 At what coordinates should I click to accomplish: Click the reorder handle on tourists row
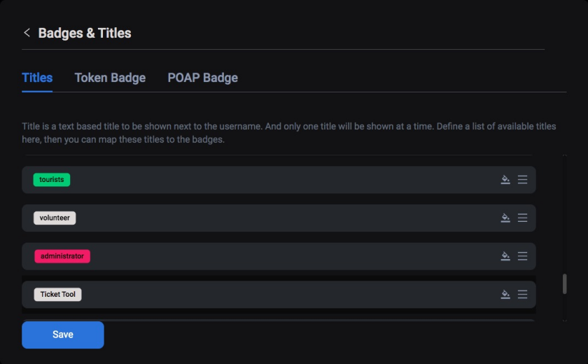(522, 180)
